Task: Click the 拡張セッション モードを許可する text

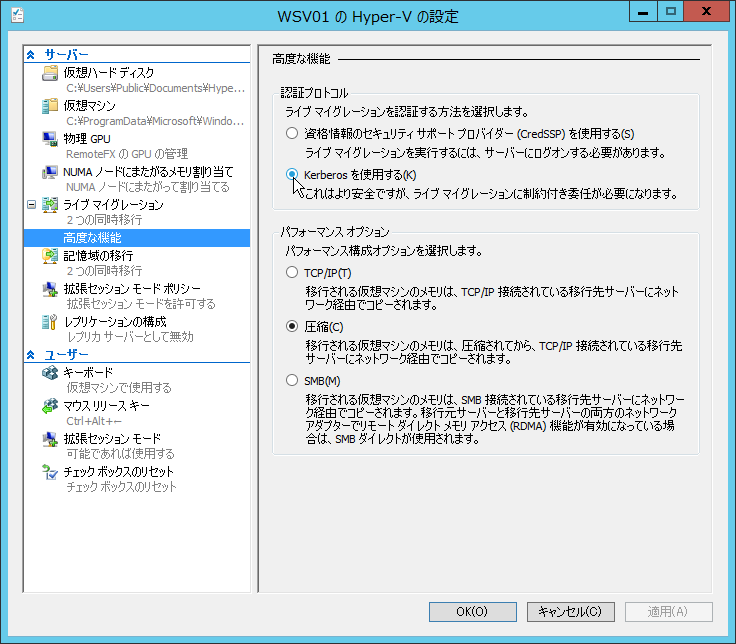Action: click(141, 304)
